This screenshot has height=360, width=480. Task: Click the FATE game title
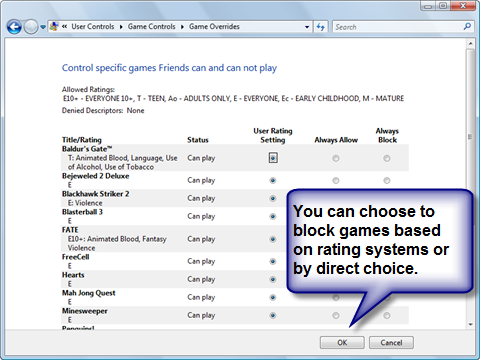[70, 230]
